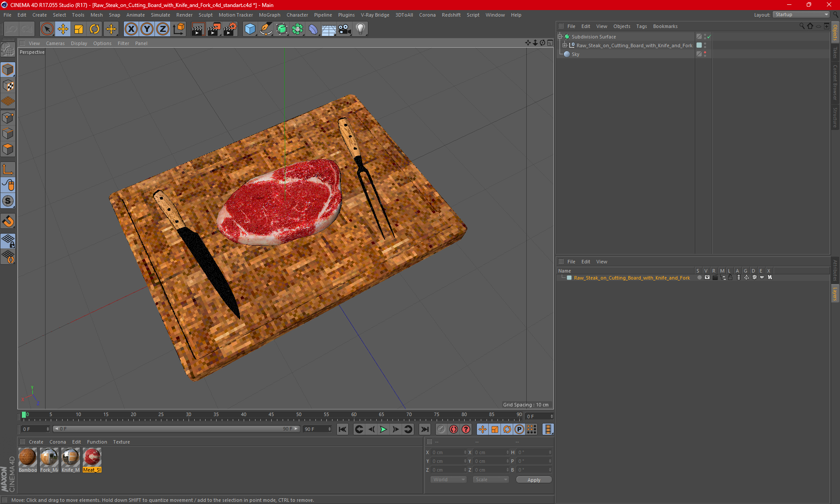This screenshot has width=840, height=504.
Task: Click the Light object icon
Action: tap(360, 29)
